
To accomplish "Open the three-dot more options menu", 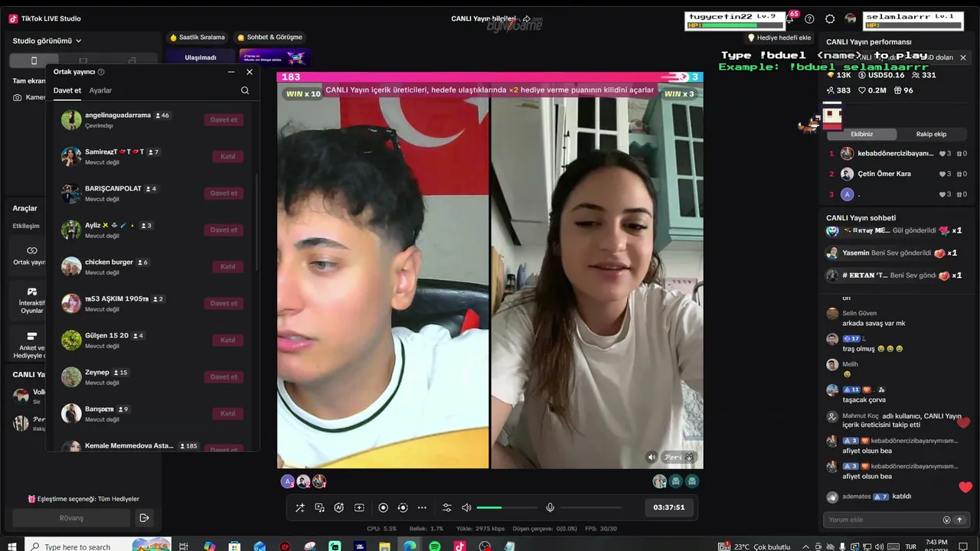I will 422,507.
